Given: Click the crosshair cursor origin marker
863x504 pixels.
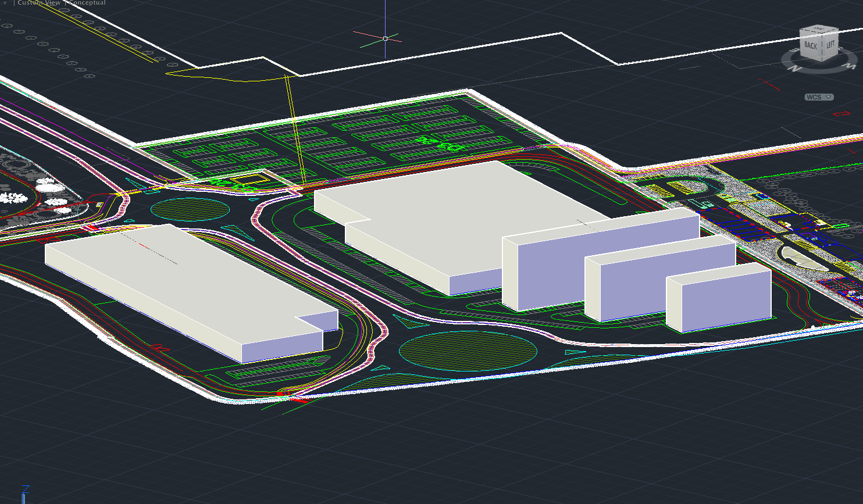Looking at the screenshot, I should 385,38.
